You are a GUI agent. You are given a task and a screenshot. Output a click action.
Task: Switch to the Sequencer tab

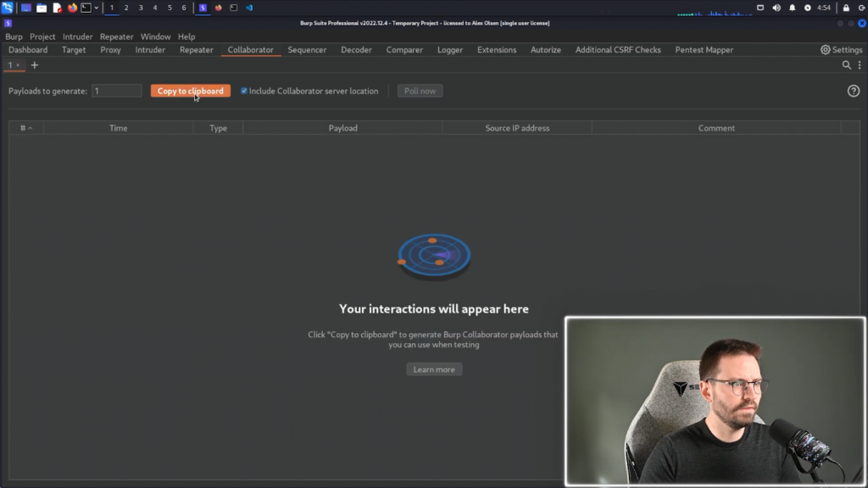pos(307,50)
